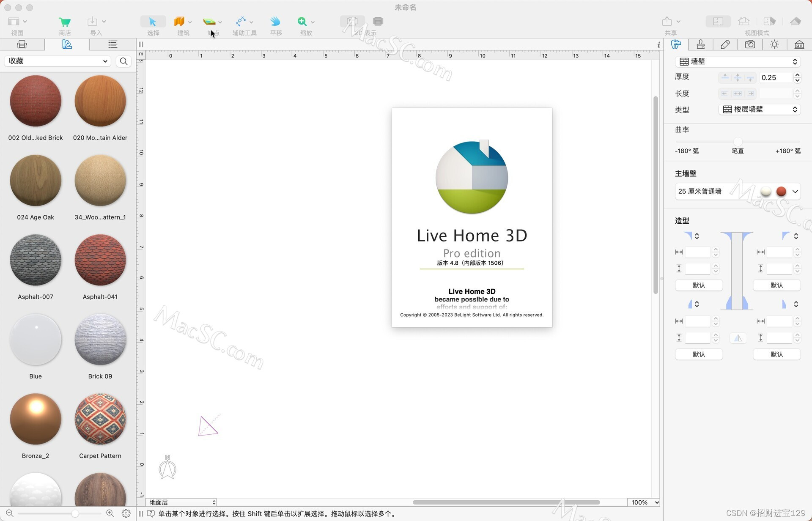Screen dimensions: 812x521
Task: Select the 建筑 building tool
Action: coord(179,22)
